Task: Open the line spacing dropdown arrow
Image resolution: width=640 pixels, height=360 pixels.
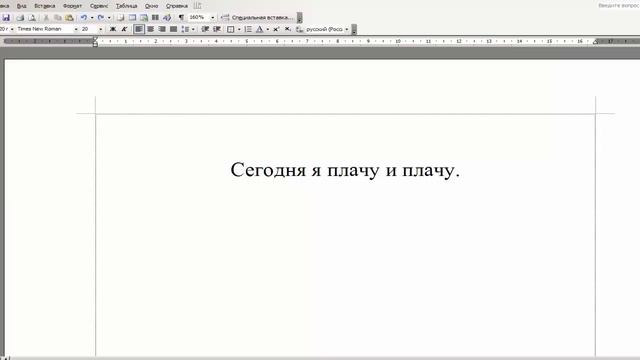Action: pyautogui.click(x=193, y=29)
